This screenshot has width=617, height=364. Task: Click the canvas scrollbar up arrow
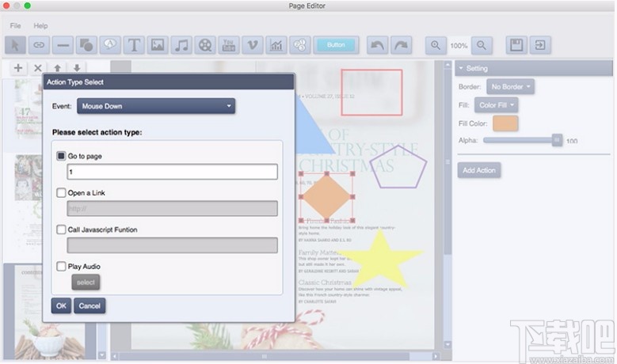(448, 65)
